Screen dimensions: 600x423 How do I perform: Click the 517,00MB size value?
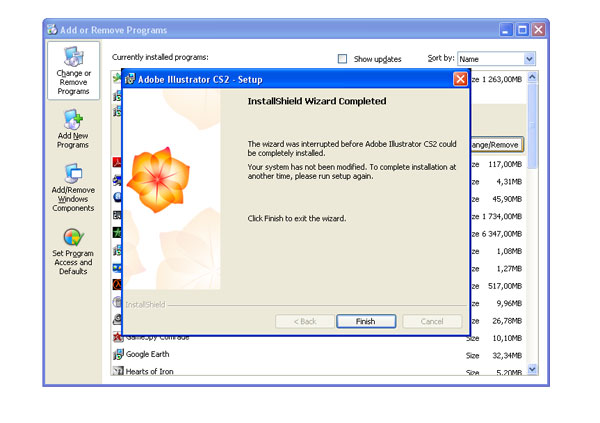505,286
